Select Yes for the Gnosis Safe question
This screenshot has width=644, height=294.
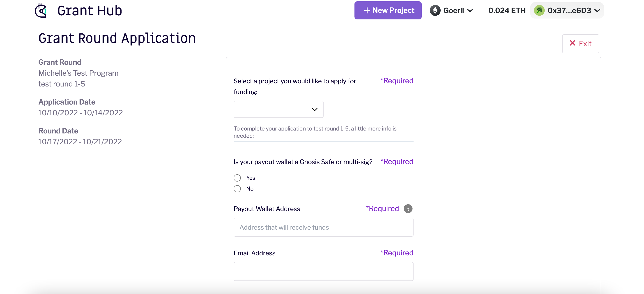point(237,177)
